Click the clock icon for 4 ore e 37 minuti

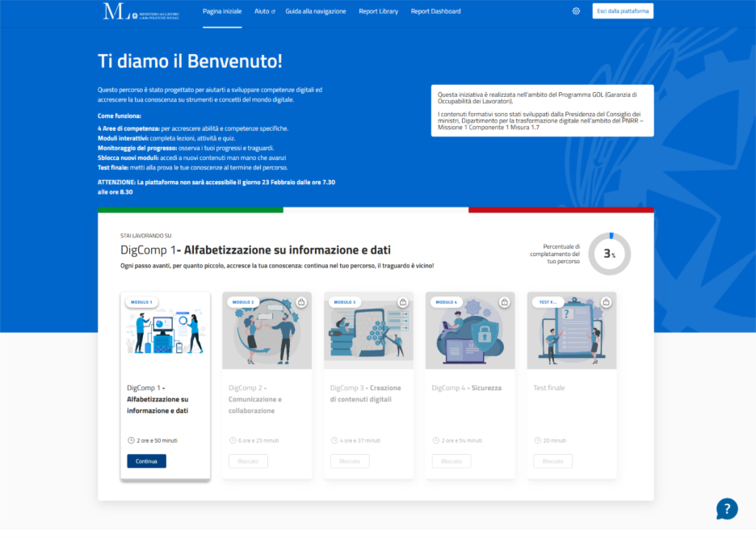click(334, 440)
